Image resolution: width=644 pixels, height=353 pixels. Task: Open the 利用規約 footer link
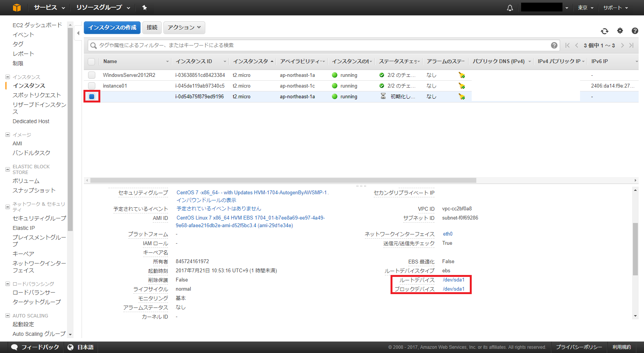point(621,347)
